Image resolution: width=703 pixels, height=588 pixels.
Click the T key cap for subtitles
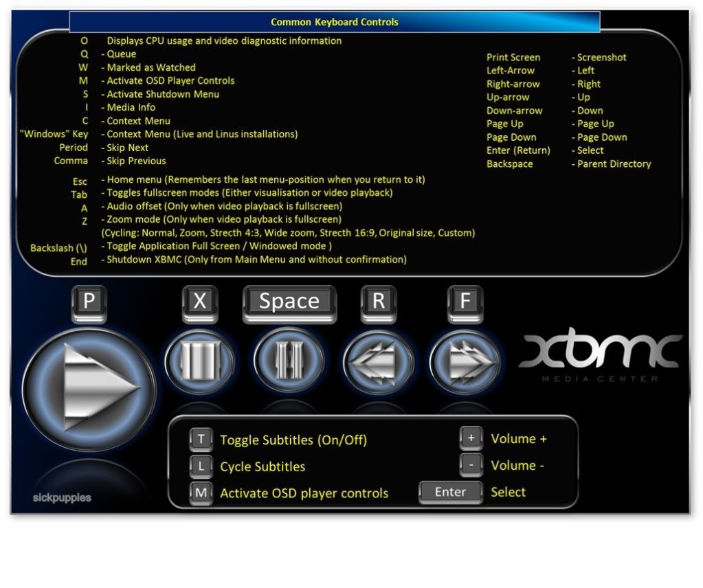[201, 440]
